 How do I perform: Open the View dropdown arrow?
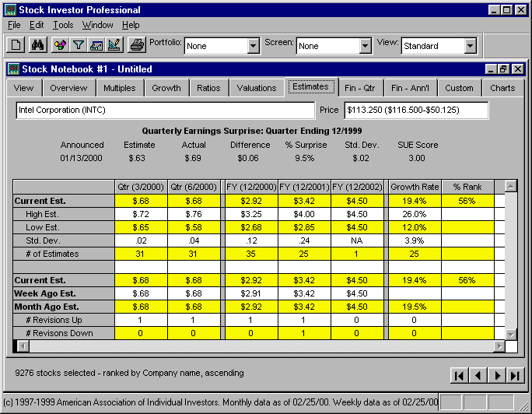pos(471,46)
